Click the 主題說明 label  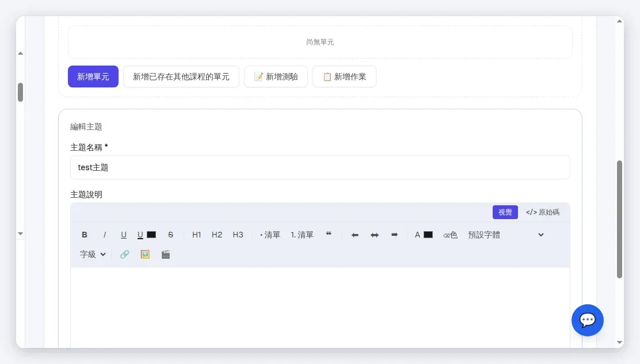86,194
